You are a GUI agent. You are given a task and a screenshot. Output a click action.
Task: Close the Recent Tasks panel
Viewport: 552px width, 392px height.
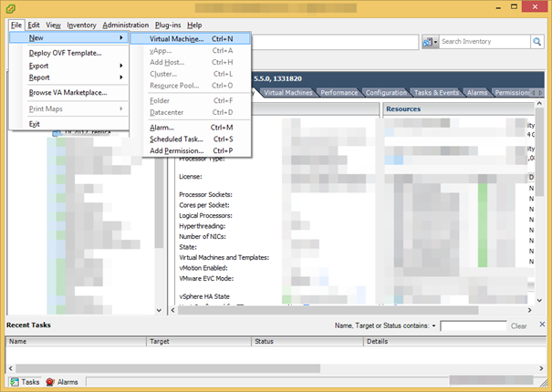click(x=544, y=325)
